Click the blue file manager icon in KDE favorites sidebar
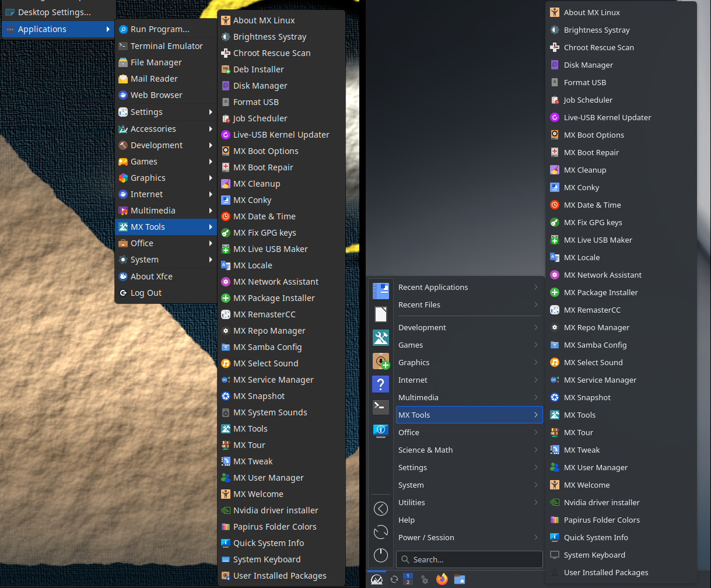Screen dimensions: 711x588 click(381, 291)
